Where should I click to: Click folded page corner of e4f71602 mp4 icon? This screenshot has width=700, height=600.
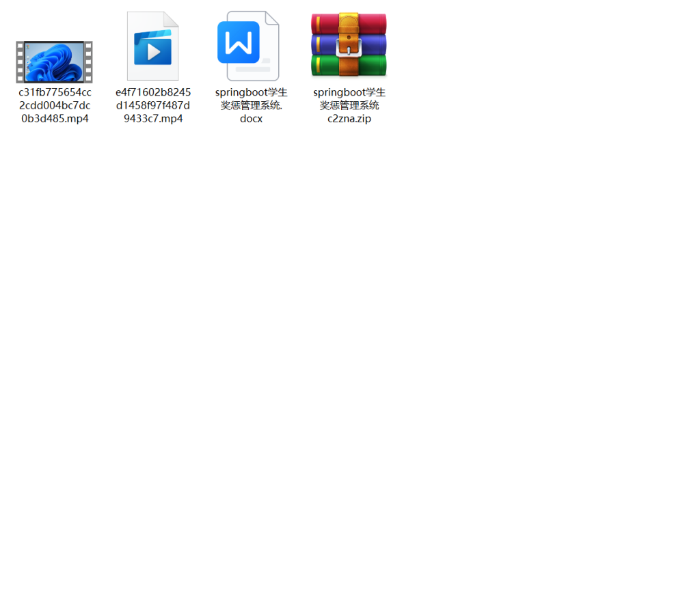(x=171, y=19)
